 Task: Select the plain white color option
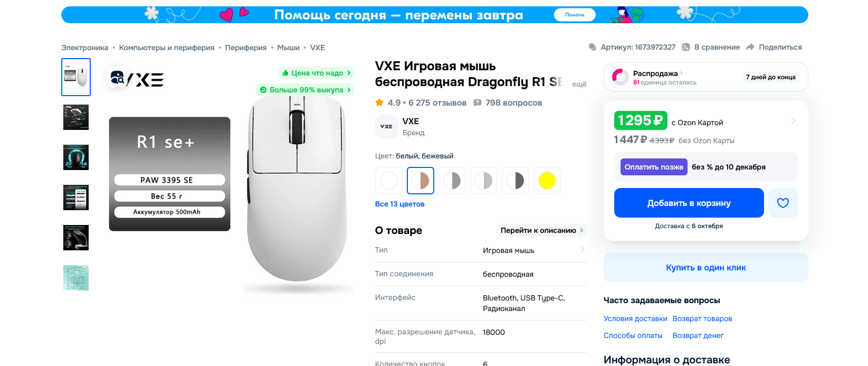coord(389,181)
